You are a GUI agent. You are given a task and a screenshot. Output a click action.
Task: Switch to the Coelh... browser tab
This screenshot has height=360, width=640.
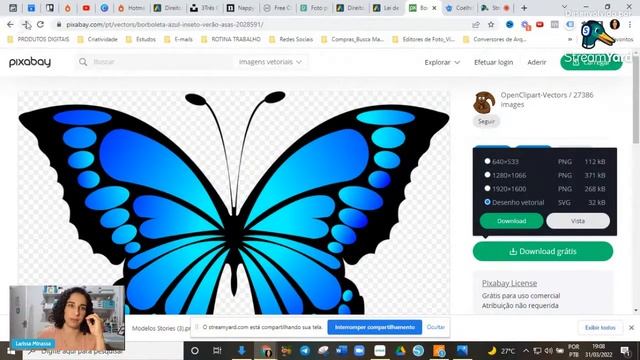coord(459,8)
